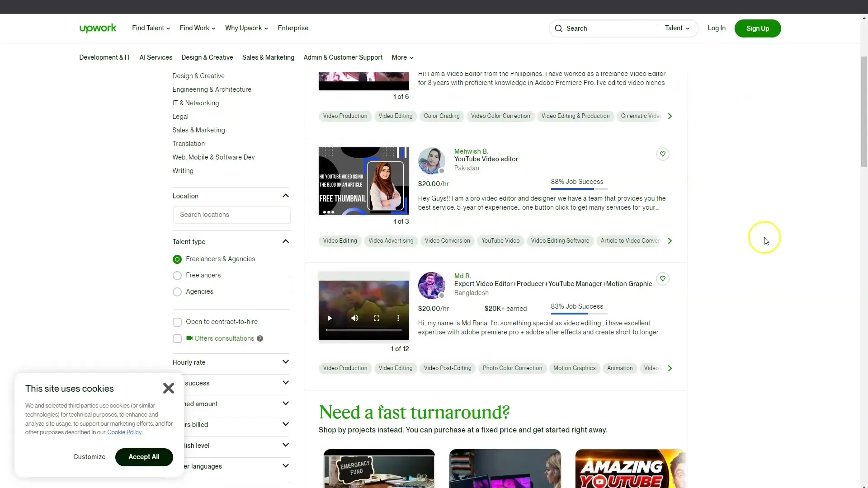The height and width of the screenshot is (488, 868).
Task: Select Agencies only radio button
Action: point(177,291)
